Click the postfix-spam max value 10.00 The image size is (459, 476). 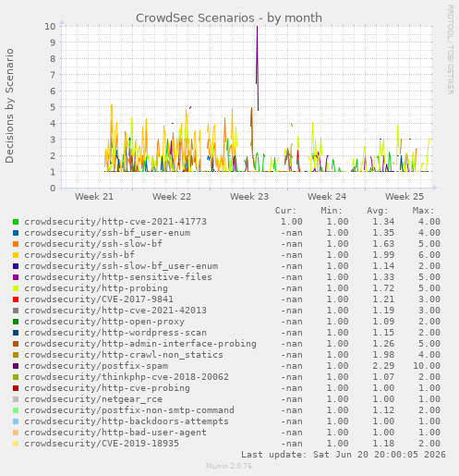click(427, 366)
